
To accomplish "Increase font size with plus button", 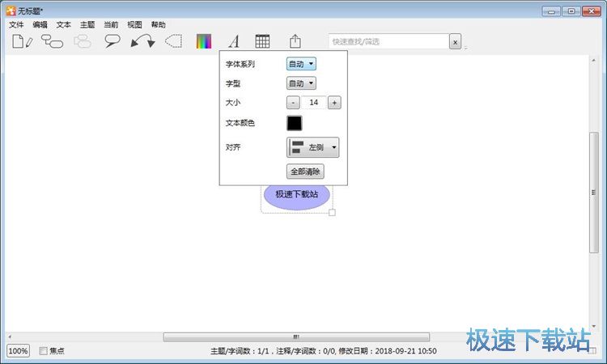I will point(334,103).
